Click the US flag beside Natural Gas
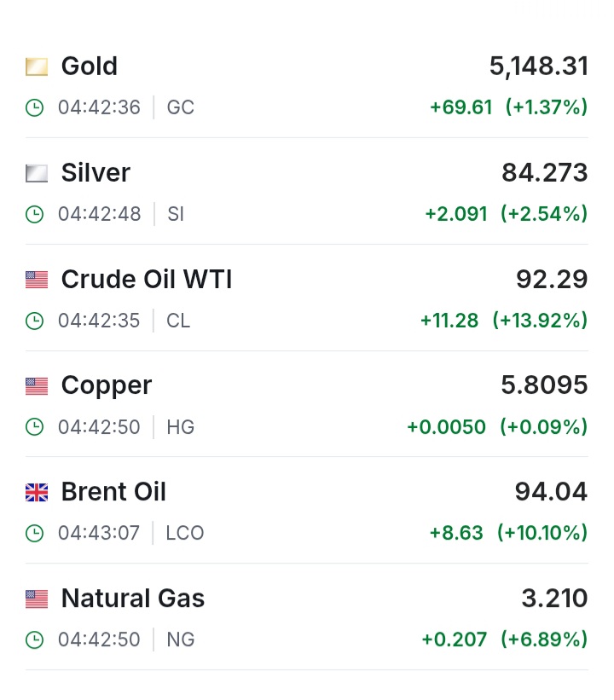Screen dimensions: 614x700 (37, 599)
